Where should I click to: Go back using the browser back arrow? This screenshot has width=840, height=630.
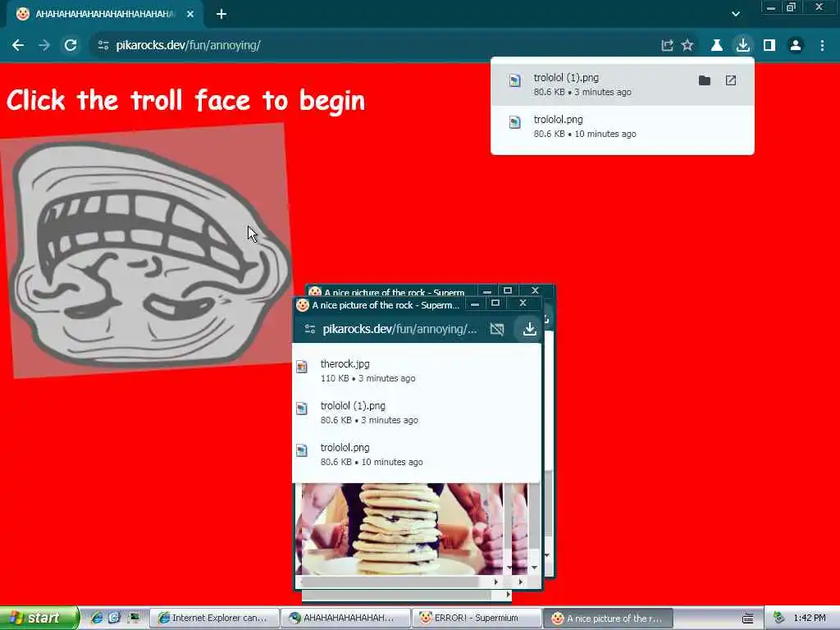pyautogui.click(x=18, y=46)
